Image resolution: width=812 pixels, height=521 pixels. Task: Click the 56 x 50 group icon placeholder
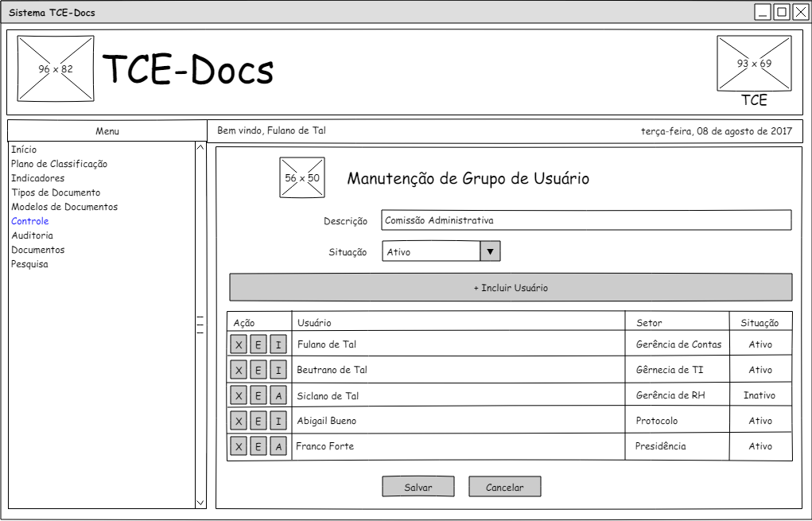pyautogui.click(x=302, y=177)
